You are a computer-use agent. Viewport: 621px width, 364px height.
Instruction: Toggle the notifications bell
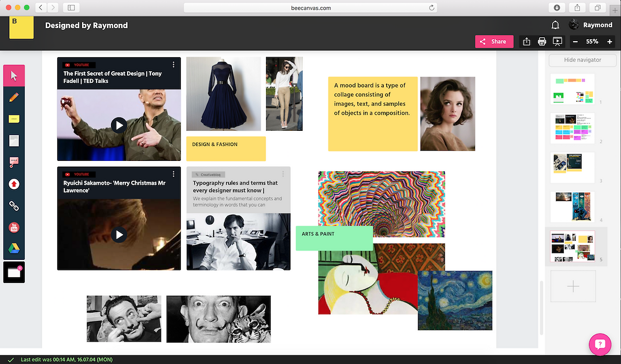pos(555,24)
